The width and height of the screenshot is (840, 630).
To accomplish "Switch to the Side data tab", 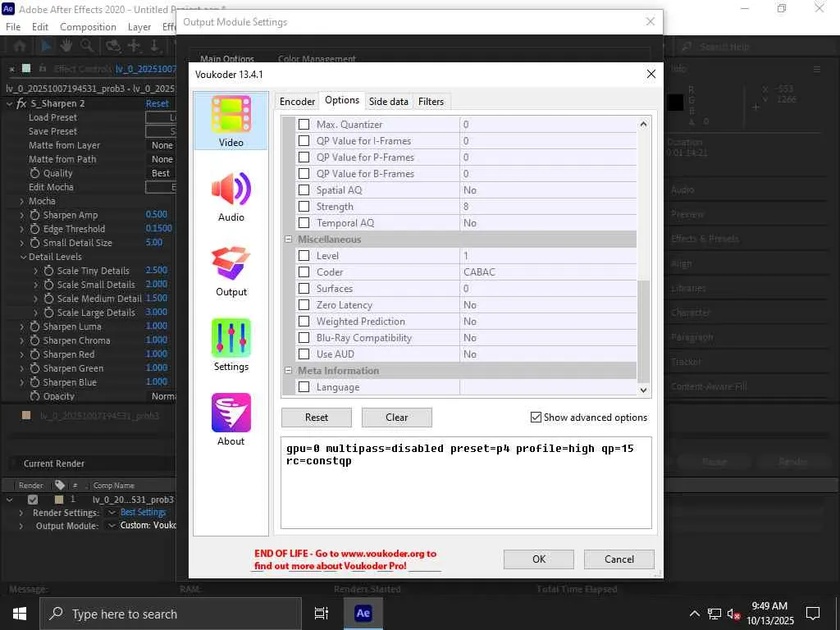I will pyautogui.click(x=388, y=101).
